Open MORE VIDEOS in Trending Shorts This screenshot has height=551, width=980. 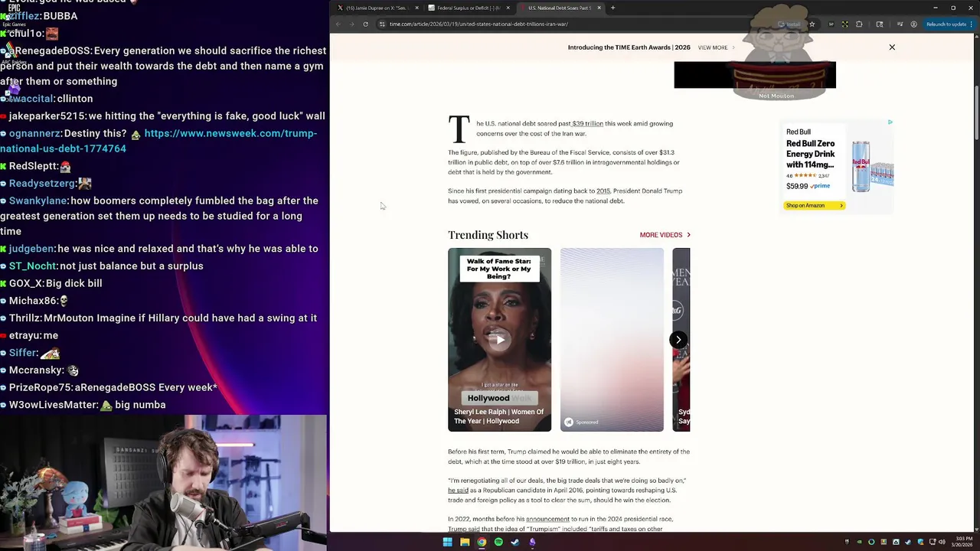(x=665, y=235)
